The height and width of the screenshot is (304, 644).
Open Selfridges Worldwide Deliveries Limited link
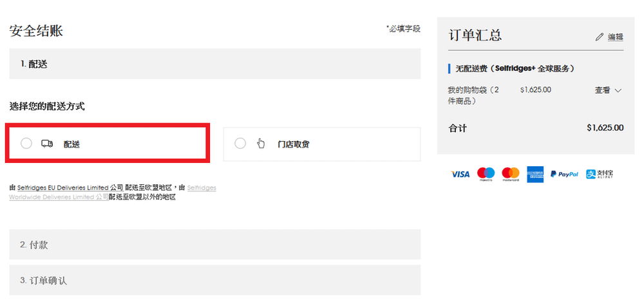click(x=113, y=193)
